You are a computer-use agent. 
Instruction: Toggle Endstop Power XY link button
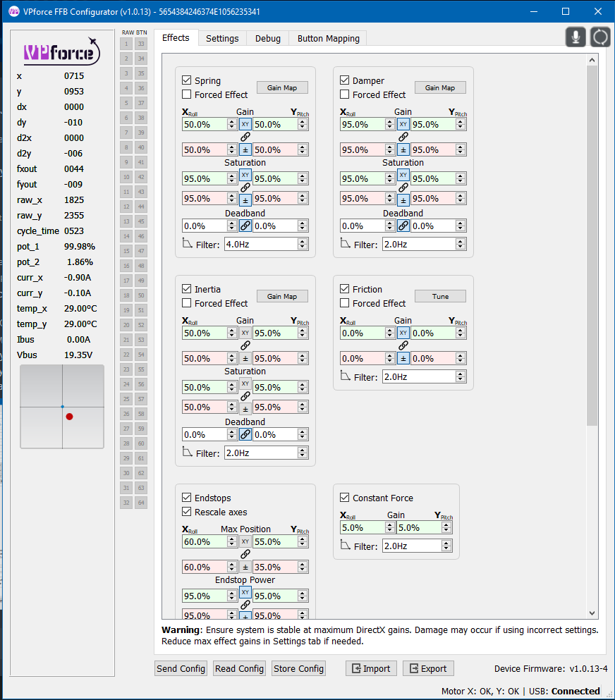pos(245,592)
